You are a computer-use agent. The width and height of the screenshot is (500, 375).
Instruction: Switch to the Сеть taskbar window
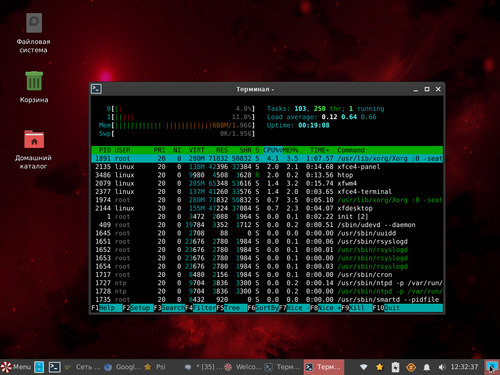pos(83,367)
